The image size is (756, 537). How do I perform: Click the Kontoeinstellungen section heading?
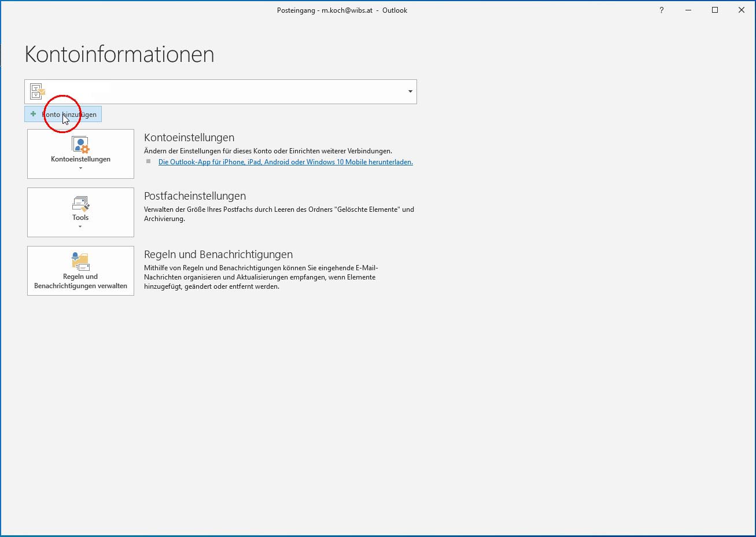(189, 138)
